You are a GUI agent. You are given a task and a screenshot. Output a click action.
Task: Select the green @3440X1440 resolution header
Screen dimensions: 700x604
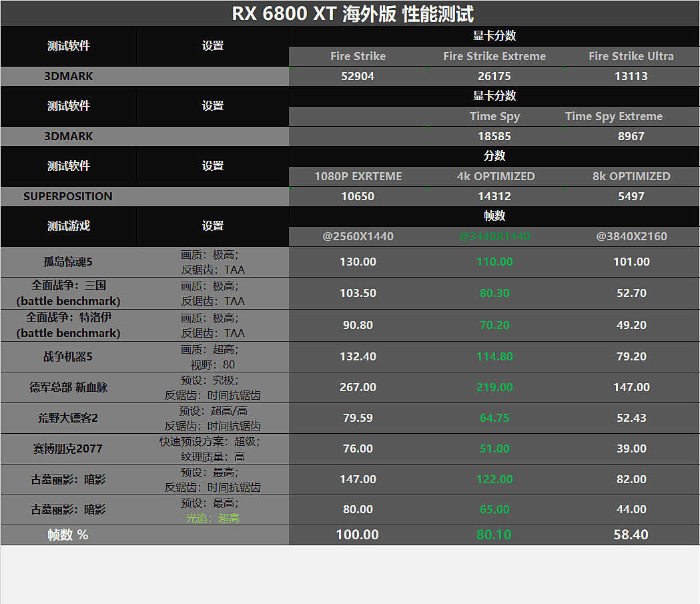pyautogui.click(x=494, y=237)
